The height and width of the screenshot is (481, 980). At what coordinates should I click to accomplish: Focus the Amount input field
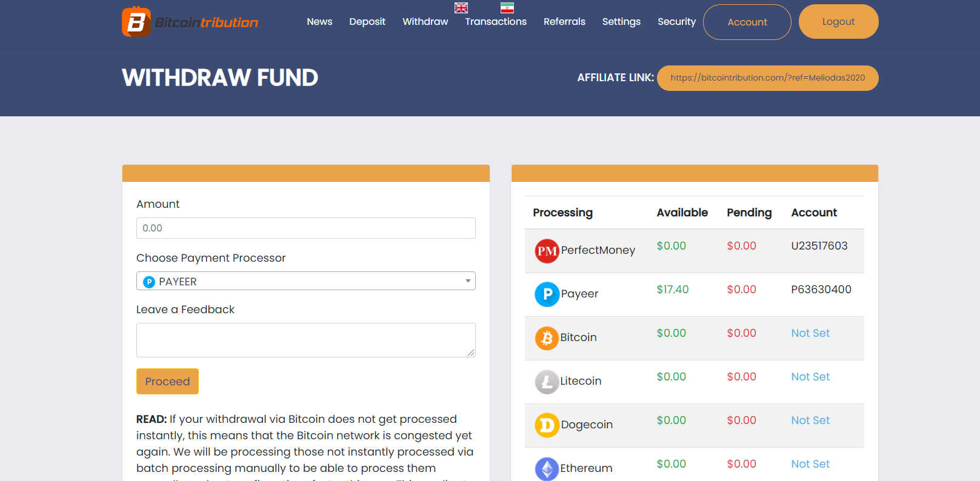tap(306, 228)
